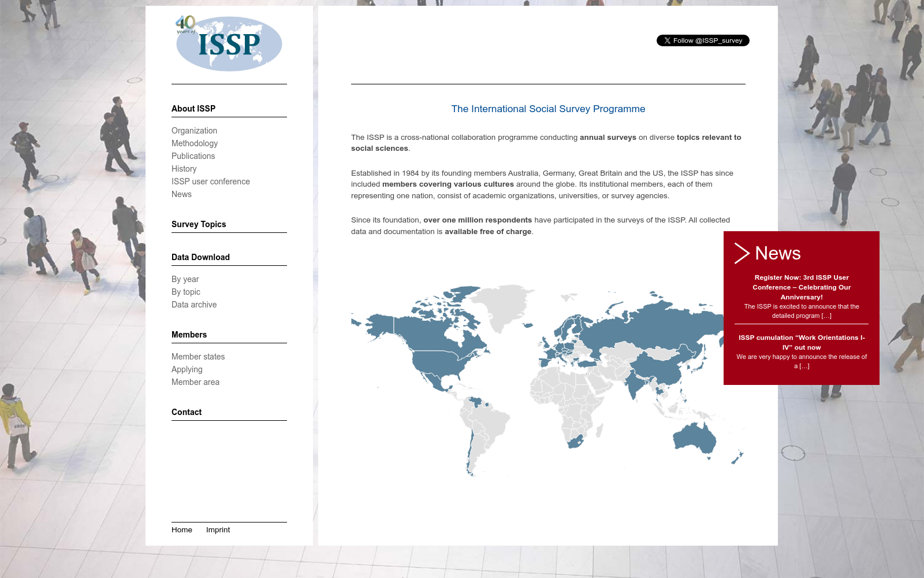Open the History page
924x578 pixels.
pyautogui.click(x=184, y=169)
